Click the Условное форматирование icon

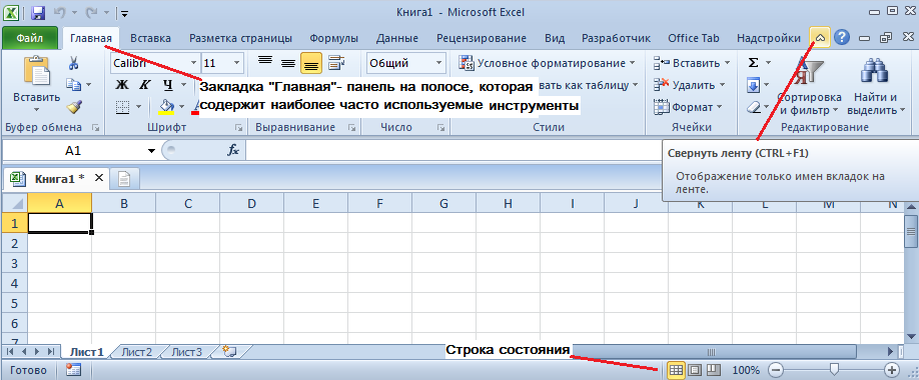point(467,63)
